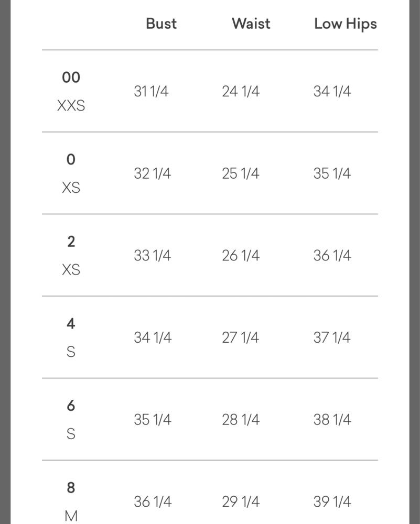Click the bust value 33 1/4
Screen dimensions: 420x524
[x=153, y=256]
